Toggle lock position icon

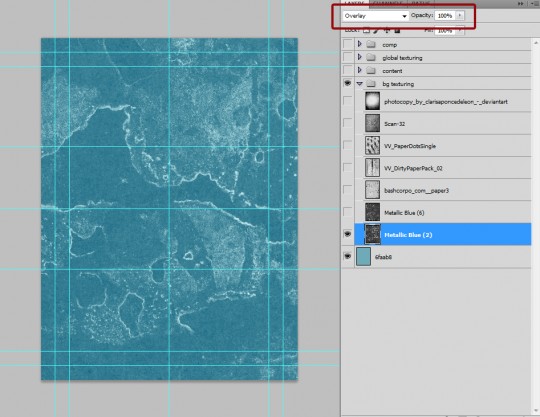pos(387,30)
